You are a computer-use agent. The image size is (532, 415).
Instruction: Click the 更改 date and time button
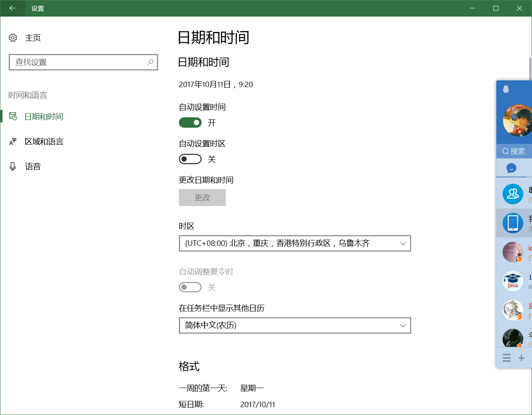(202, 197)
